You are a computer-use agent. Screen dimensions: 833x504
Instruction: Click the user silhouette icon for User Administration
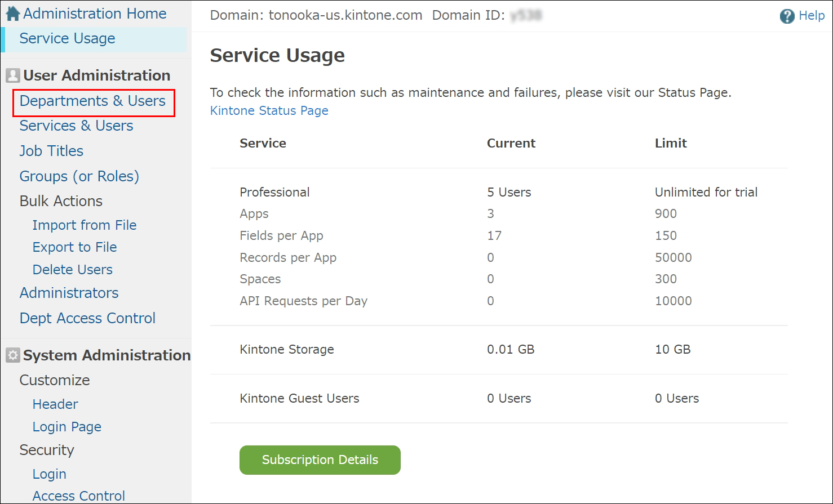12,74
